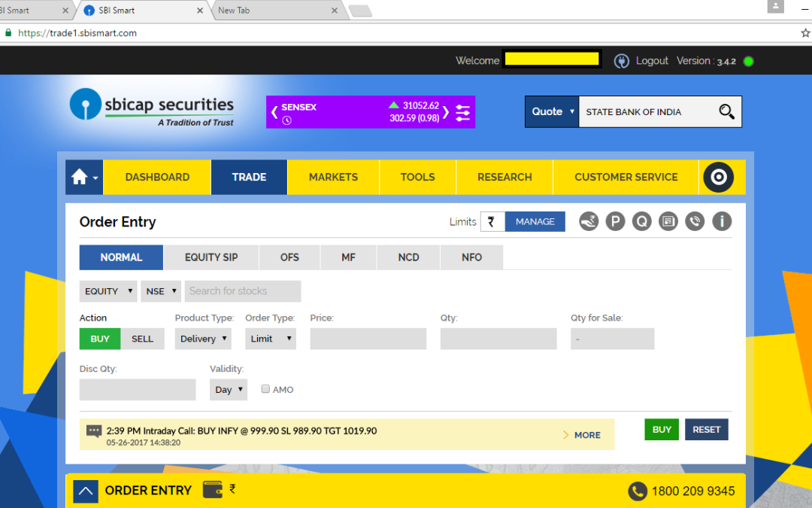Click the Disc Qty input field
The height and width of the screenshot is (508, 812).
[x=138, y=390]
